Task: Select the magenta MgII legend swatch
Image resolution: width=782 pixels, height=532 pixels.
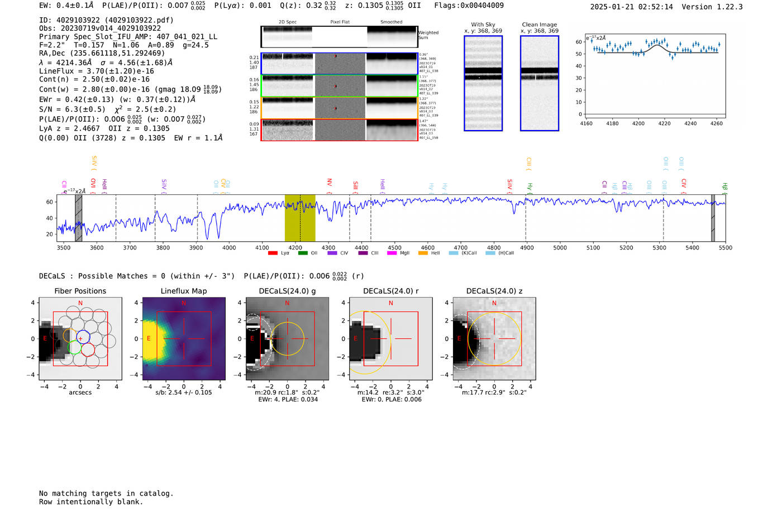Action: tap(392, 253)
